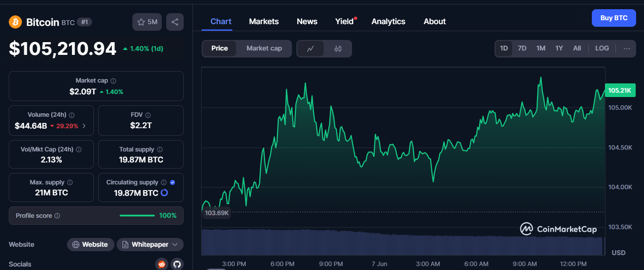Click the orange Bitcoin logo icon
644x270 pixels.
pos(15,22)
